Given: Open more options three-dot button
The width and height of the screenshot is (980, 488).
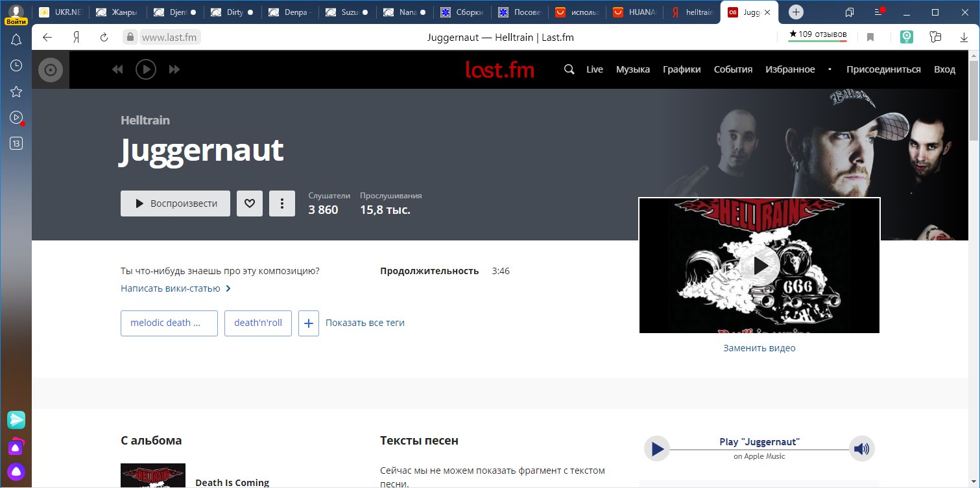Looking at the screenshot, I should click(282, 203).
